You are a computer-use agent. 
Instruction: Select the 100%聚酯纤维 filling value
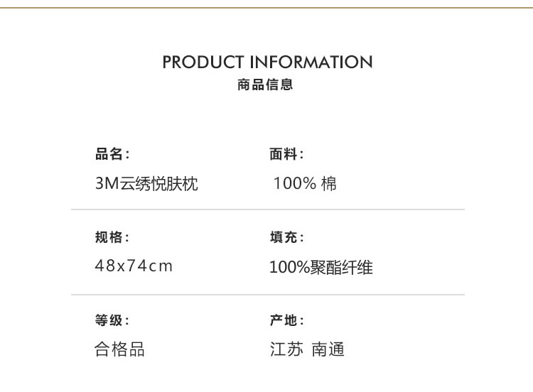click(x=321, y=267)
